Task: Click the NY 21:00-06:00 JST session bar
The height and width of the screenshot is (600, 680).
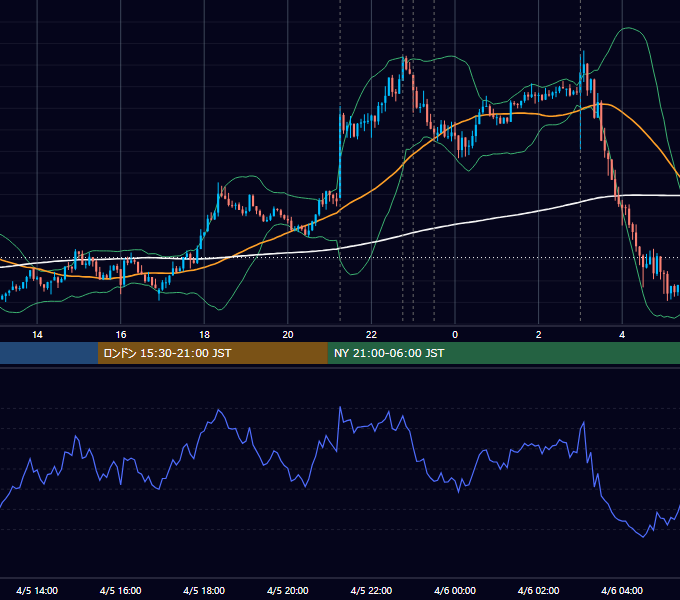Action: click(503, 353)
